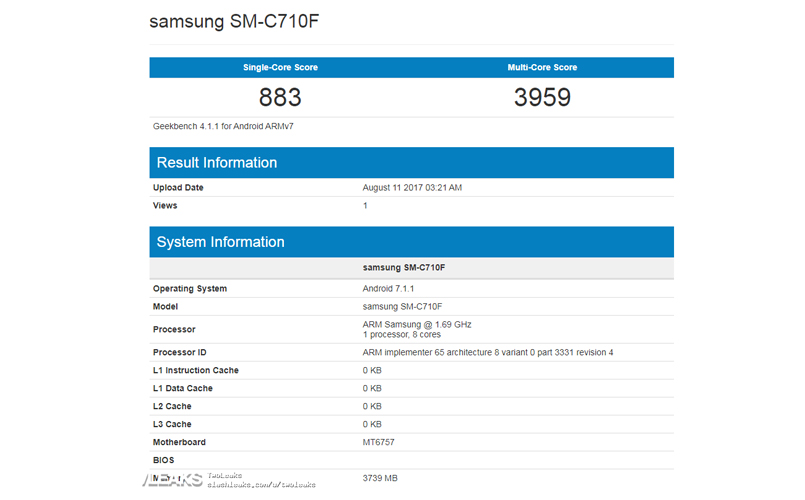Screen dimensions: 805x500
Task: Click the Geekbench 4.1.1 for Android ARMv7 text
Action: pyautogui.click(x=223, y=126)
